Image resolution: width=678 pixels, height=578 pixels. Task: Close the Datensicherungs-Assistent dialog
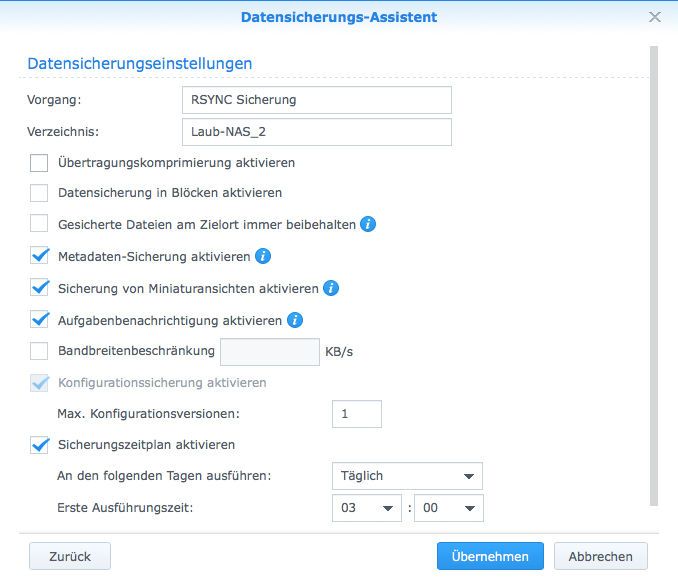(x=655, y=17)
